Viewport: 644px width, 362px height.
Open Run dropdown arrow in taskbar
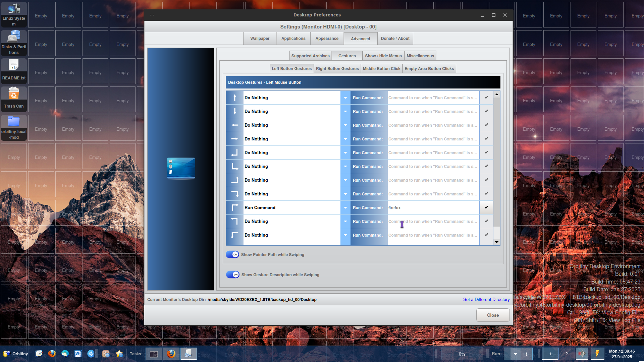[516, 354]
